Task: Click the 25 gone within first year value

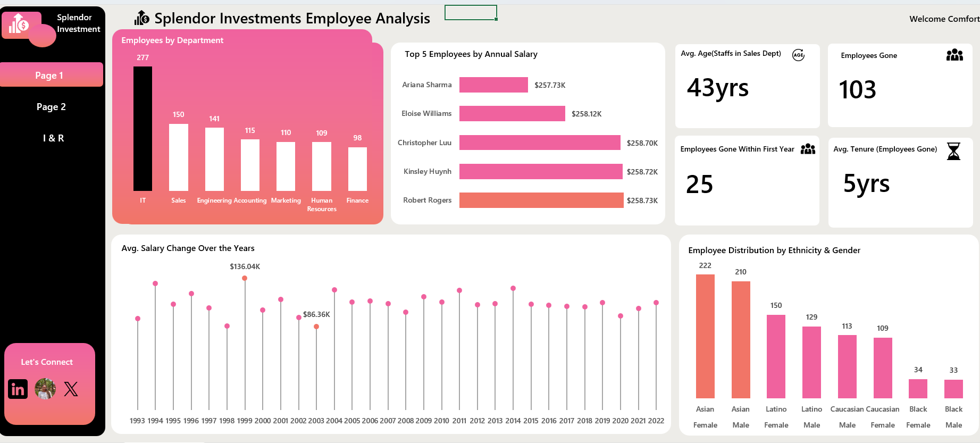Action: [x=699, y=185]
